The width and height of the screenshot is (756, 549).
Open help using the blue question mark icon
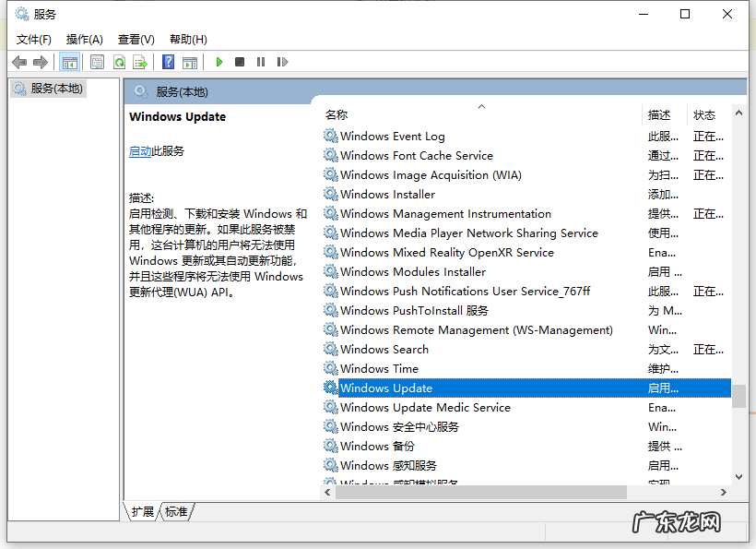point(168,61)
